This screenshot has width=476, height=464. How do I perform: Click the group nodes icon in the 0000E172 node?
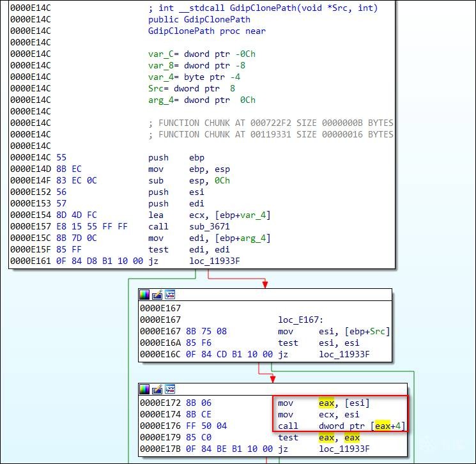tap(170, 389)
